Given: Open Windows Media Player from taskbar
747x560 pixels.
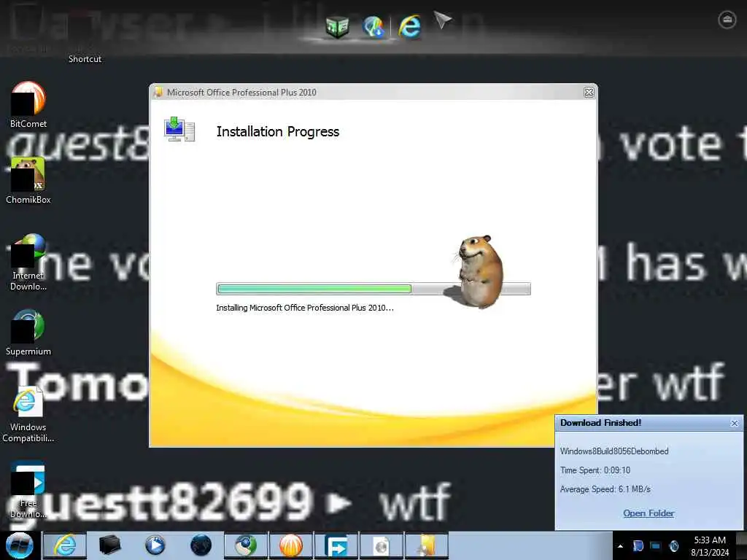Looking at the screenshot, I should click(155, 545).
